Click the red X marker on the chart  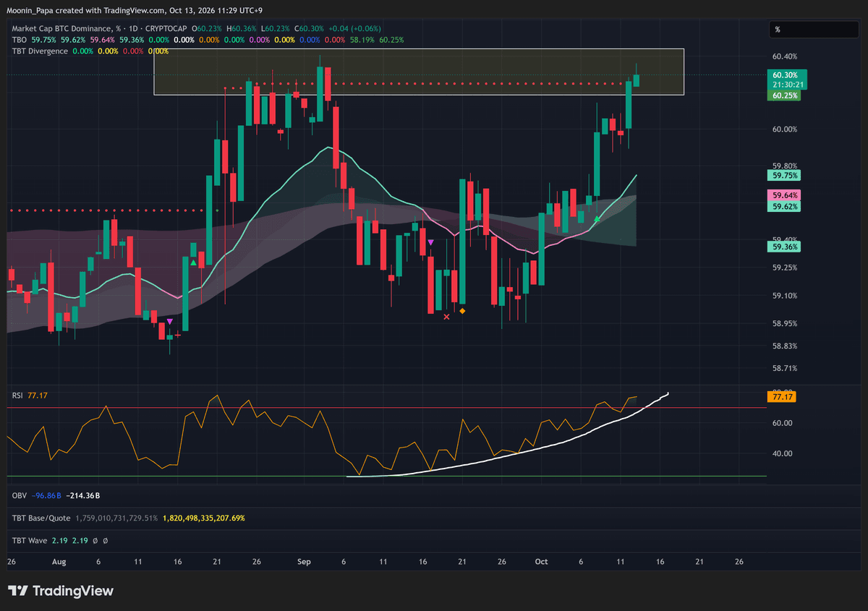[446, 316]
